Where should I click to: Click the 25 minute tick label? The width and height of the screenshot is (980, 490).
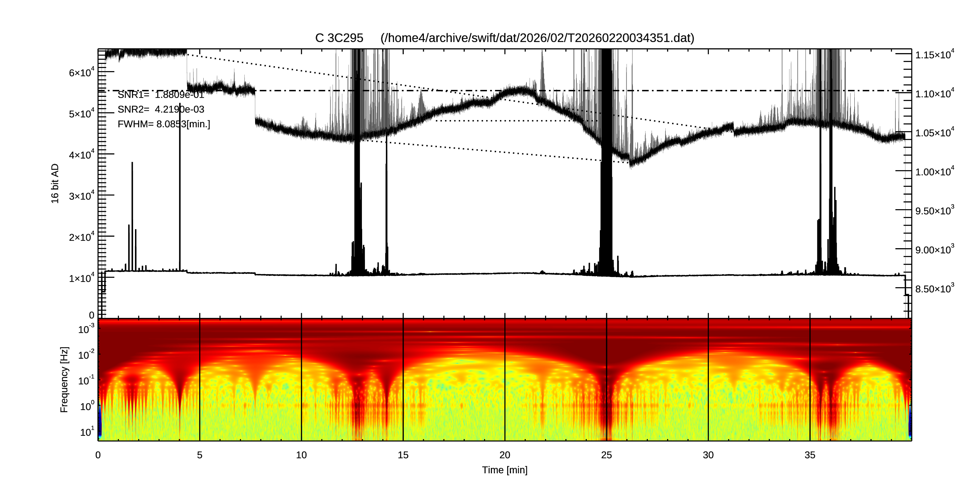[606, 455]
